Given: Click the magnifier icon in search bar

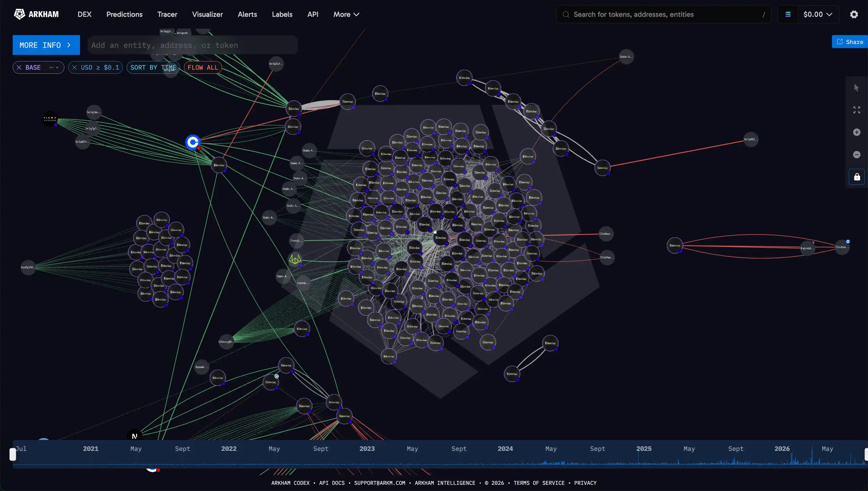Looking at the screenshot, I should (x=566, y=14).
